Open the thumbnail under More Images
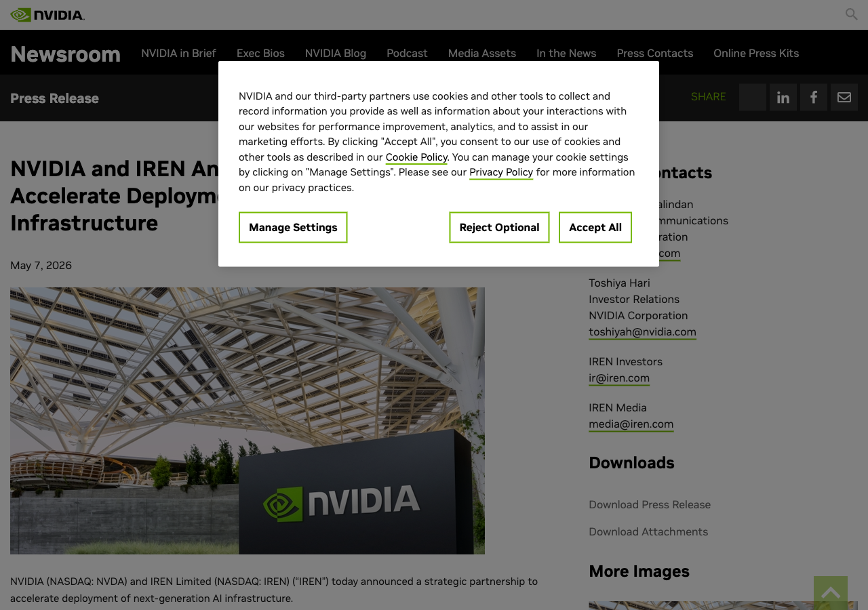 point(723,605)
